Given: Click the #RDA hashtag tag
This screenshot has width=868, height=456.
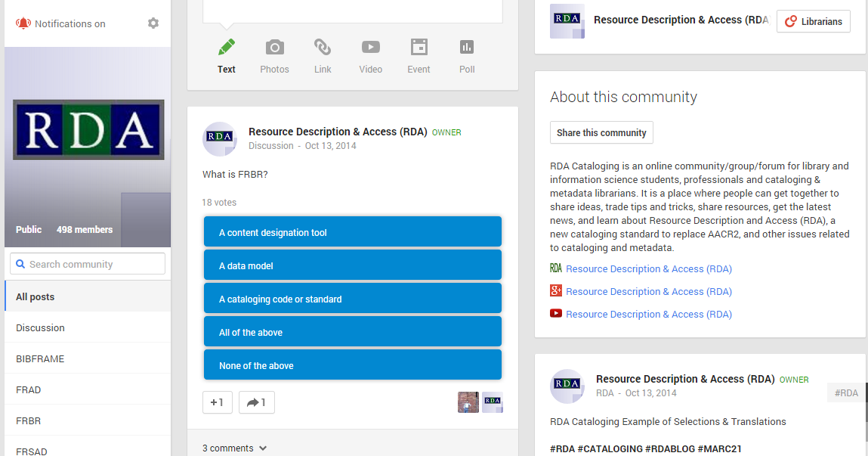Looking at the screenshot, I should tap(846, 392).
